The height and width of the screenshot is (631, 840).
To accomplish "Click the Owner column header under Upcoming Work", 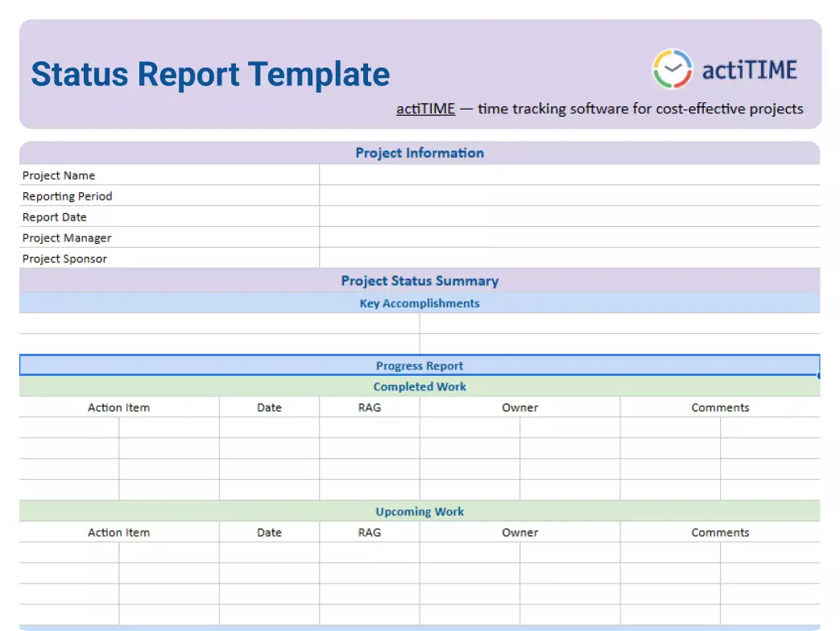I will 519,532.
